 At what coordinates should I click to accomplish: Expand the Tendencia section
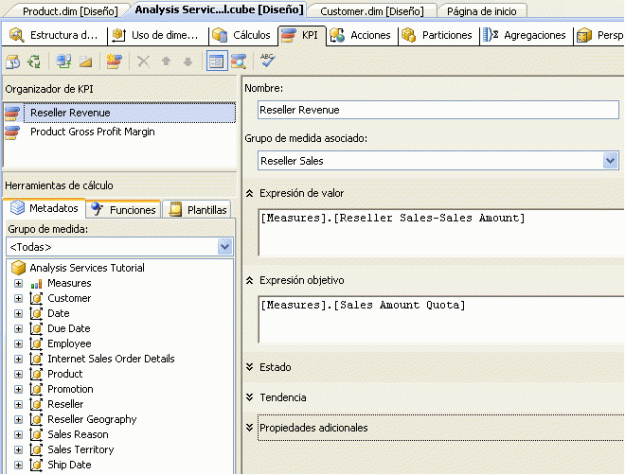249,397
